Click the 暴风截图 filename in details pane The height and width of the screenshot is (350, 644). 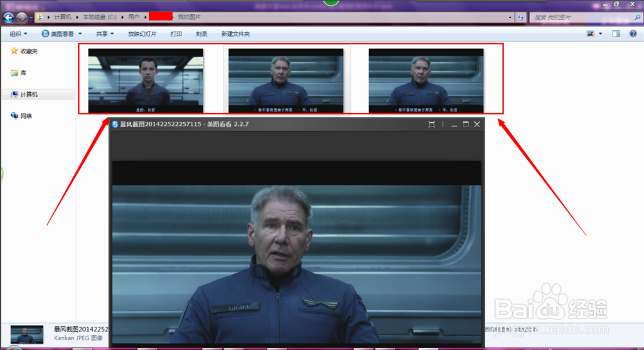(x=81, y=329)
